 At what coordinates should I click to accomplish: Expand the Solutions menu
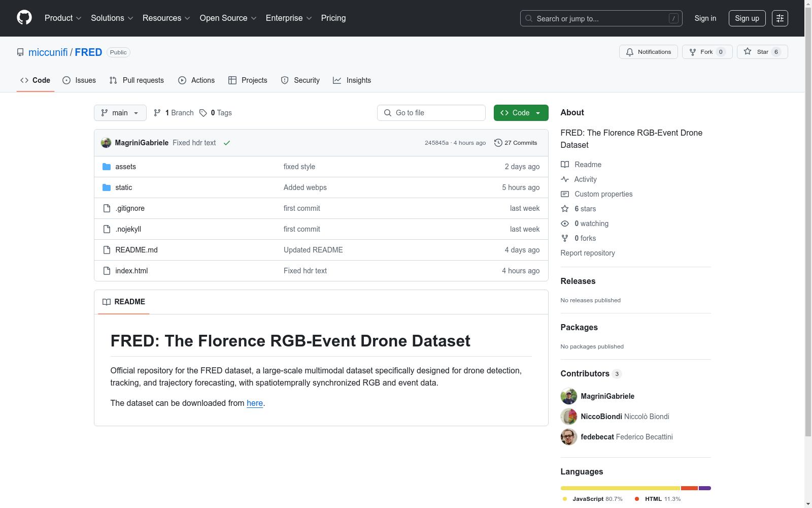point(112,18)
